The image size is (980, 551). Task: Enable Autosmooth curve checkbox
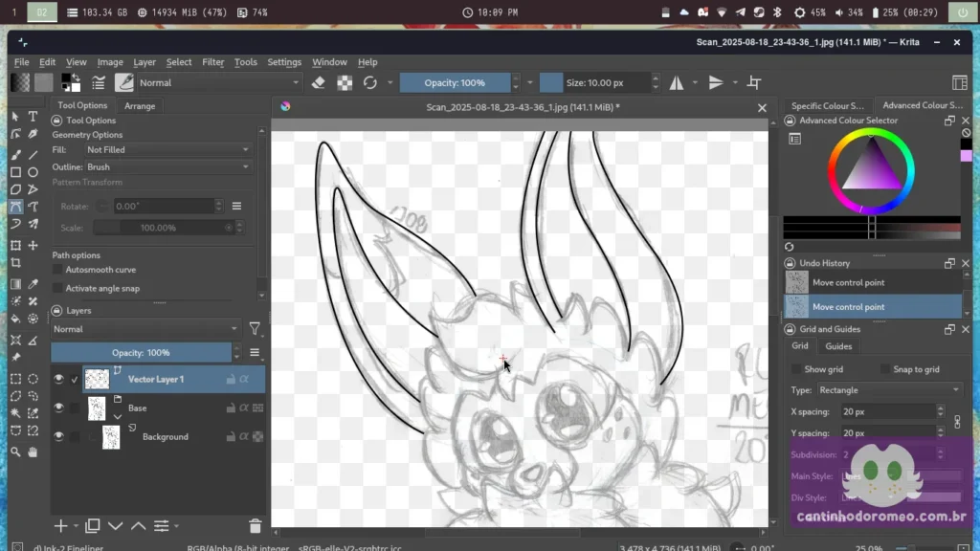pos(57,270)
